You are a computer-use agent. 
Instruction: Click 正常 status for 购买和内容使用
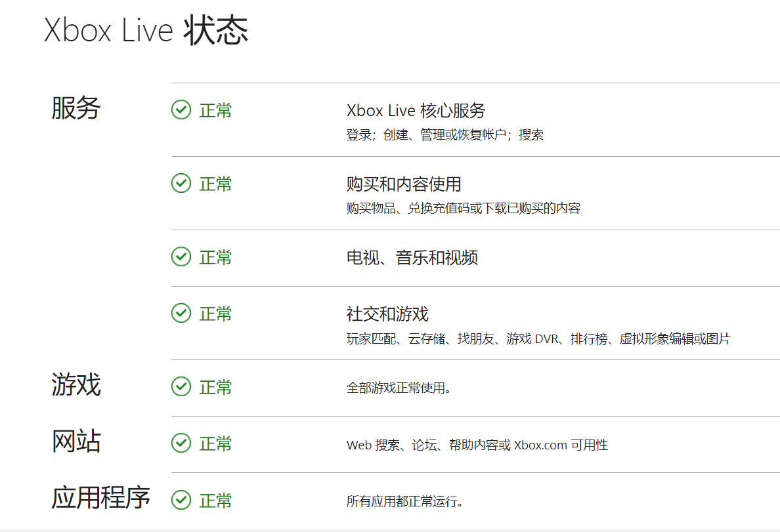coord(215,184)
